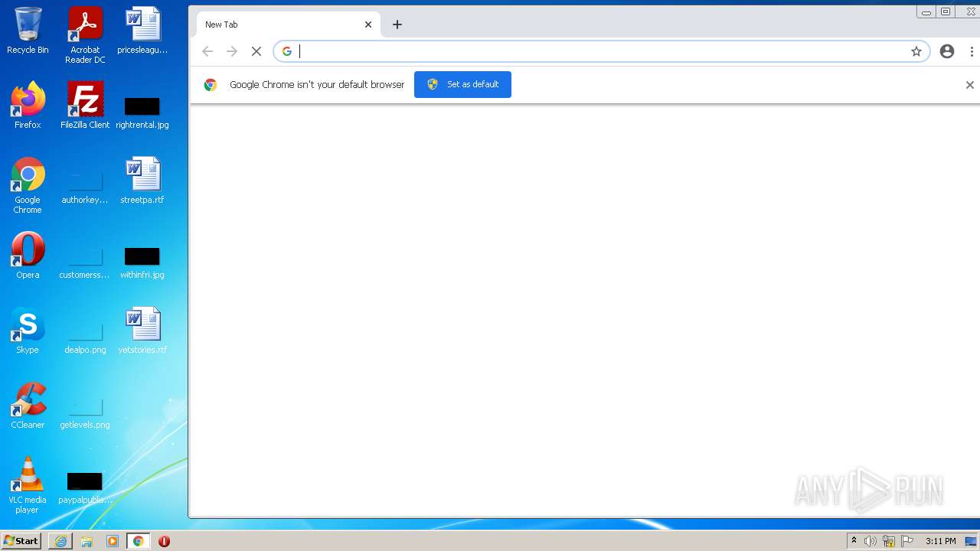Screen dimensions: 980x551
Task: Click the Google icon in address bar
Action: [x=287, y=51]
